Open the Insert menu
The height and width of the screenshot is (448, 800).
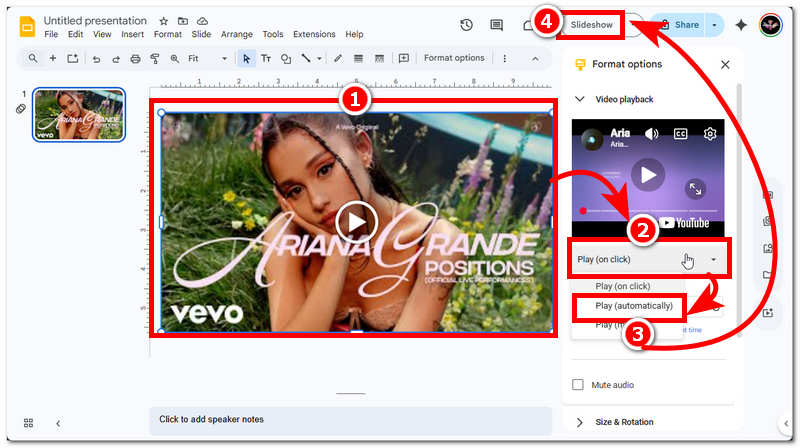132,34
